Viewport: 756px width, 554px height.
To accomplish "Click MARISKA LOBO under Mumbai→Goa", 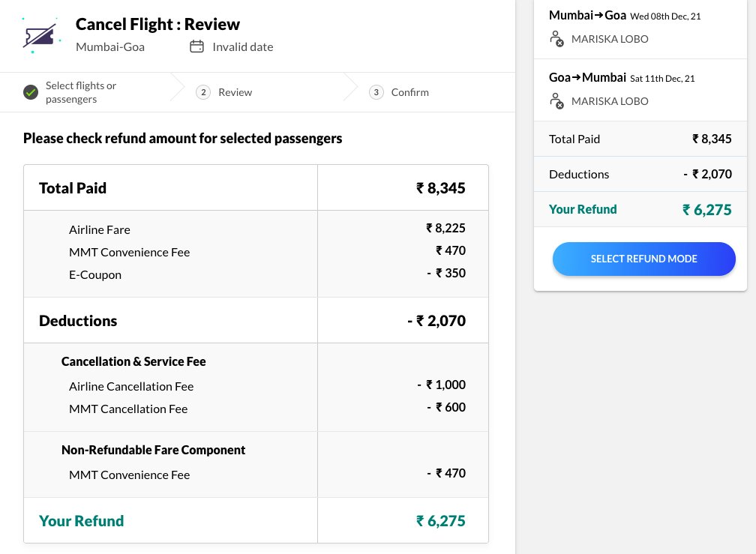I will tap(610, 39).
